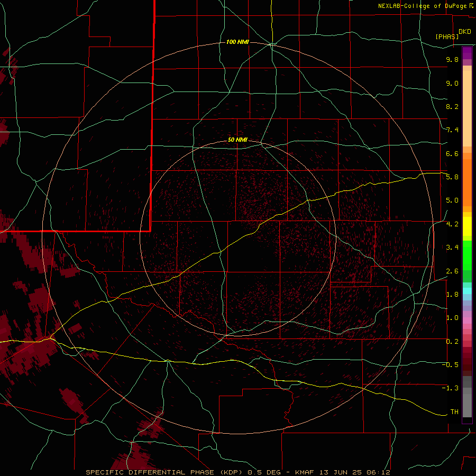
Task: Click the [PHAS] legend heading
Action: (x=447, y=36)
